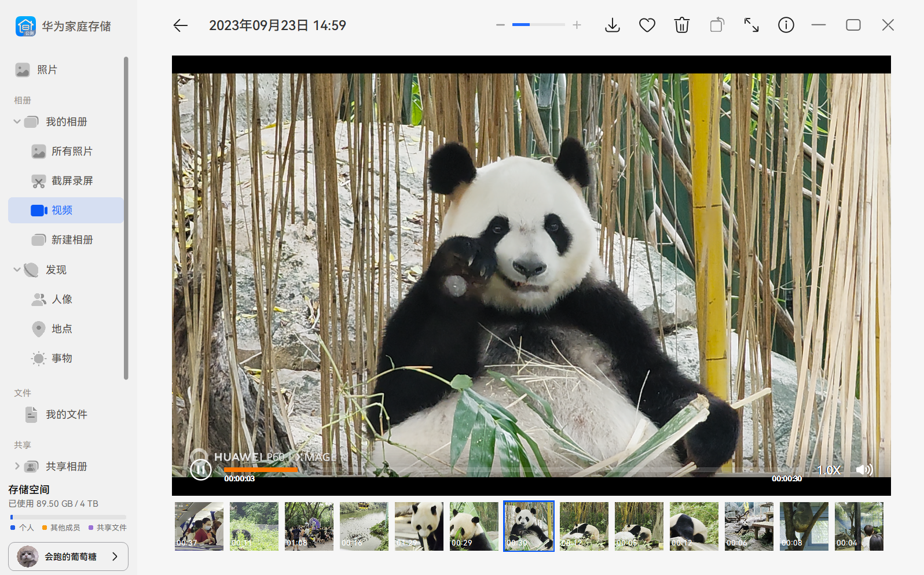Open the 截屏录屏 album

(x=72, y=181)
